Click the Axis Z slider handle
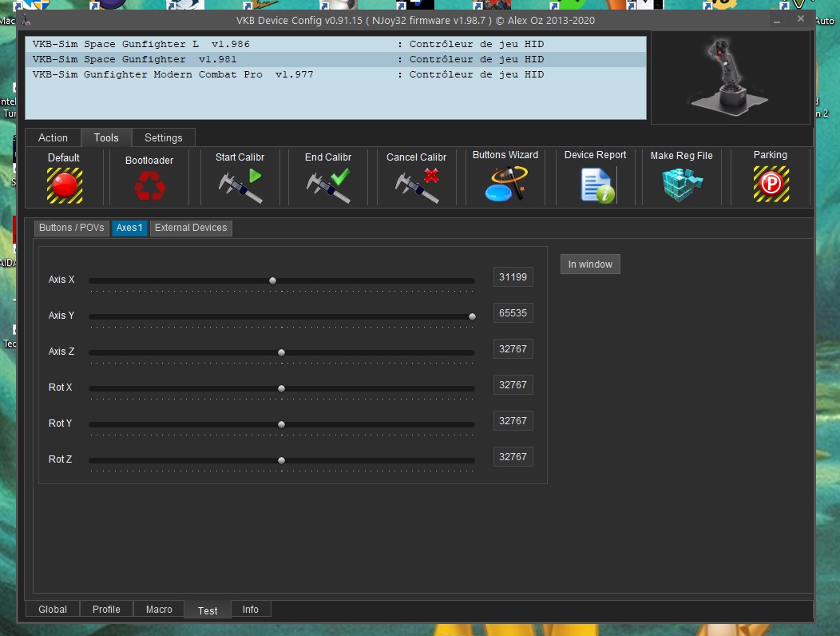Screen dimensions: 840x636 pos(281,353)
